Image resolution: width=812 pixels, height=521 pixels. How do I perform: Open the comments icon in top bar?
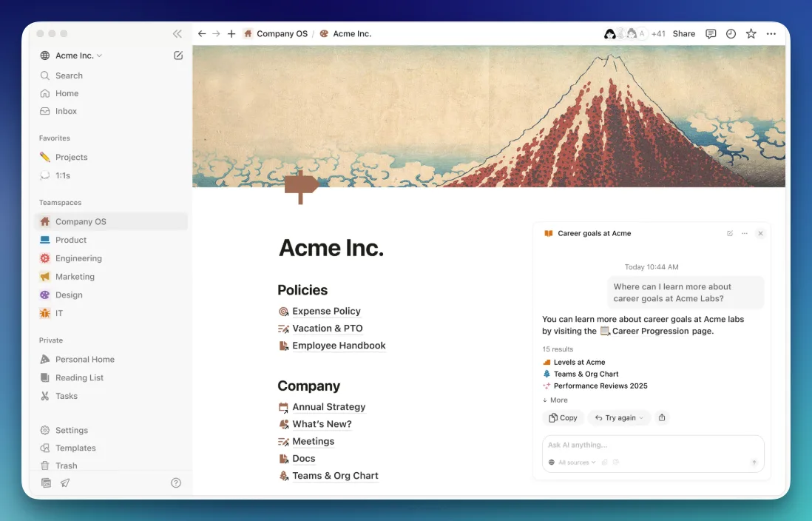711,34
